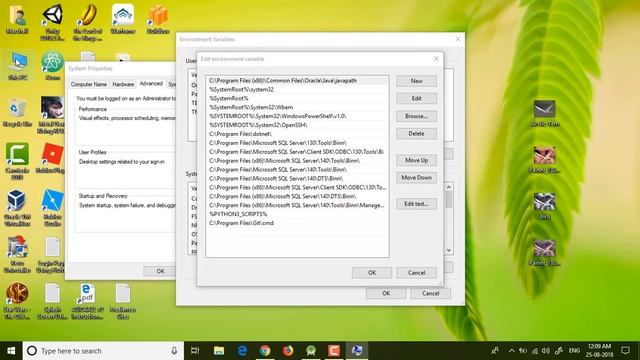Viewport: 640px width, 360px height.
Task: Switch to Computer Name tab in System Properties
Action: click(89, 84)
